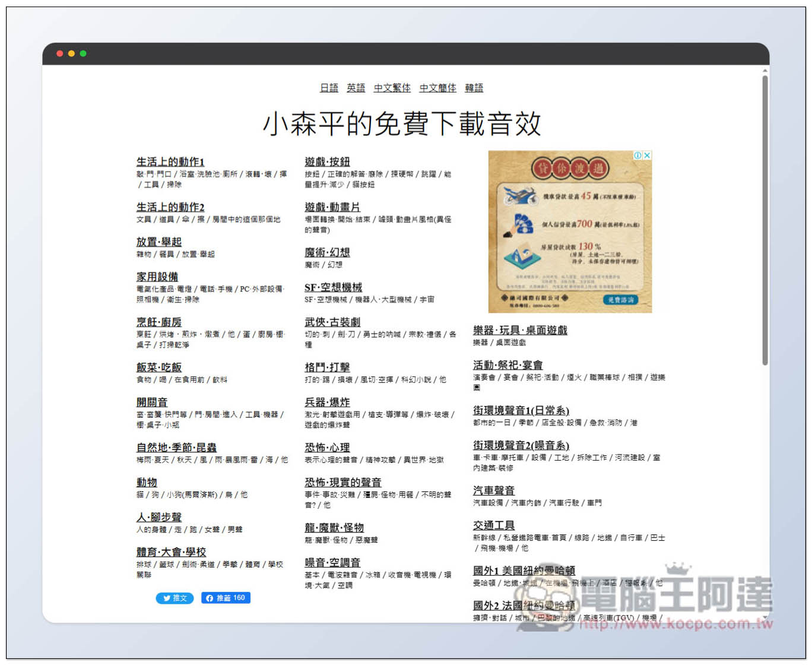
Task: Switch language to 日語
Action: [x=329, y=88]
